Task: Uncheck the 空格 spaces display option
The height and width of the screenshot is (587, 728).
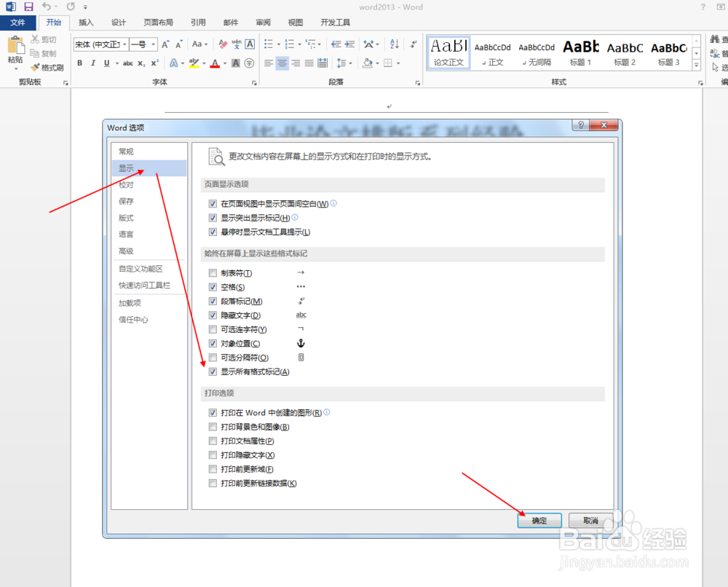Action: coord(213,287)
